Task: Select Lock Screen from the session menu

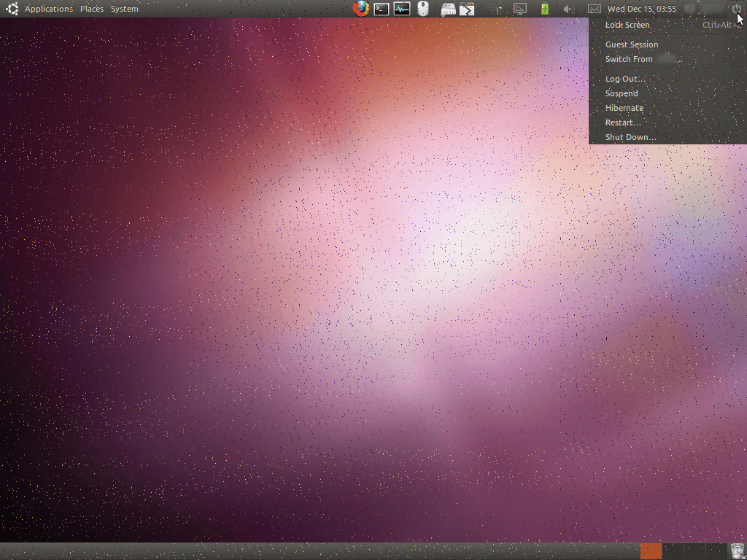Action: 627,25
